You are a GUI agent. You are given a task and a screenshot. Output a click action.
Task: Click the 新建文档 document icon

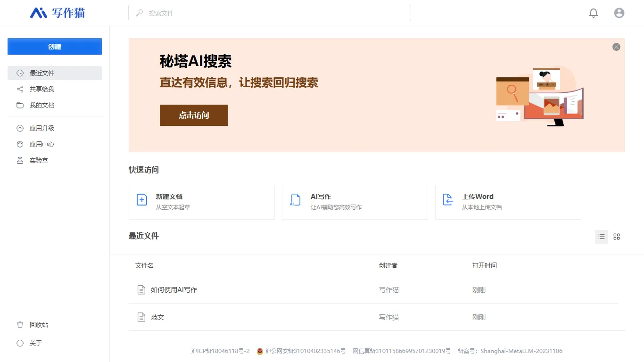tap(141, 200)
